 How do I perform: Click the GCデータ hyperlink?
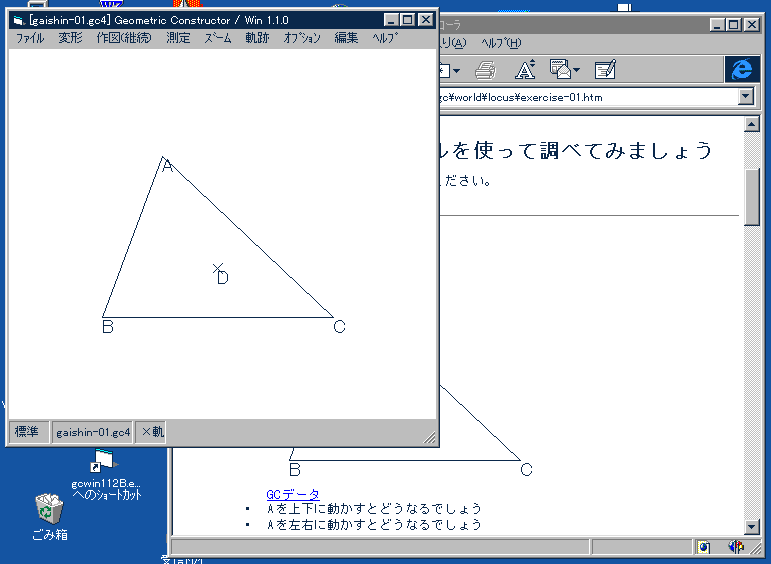(293, 495)
